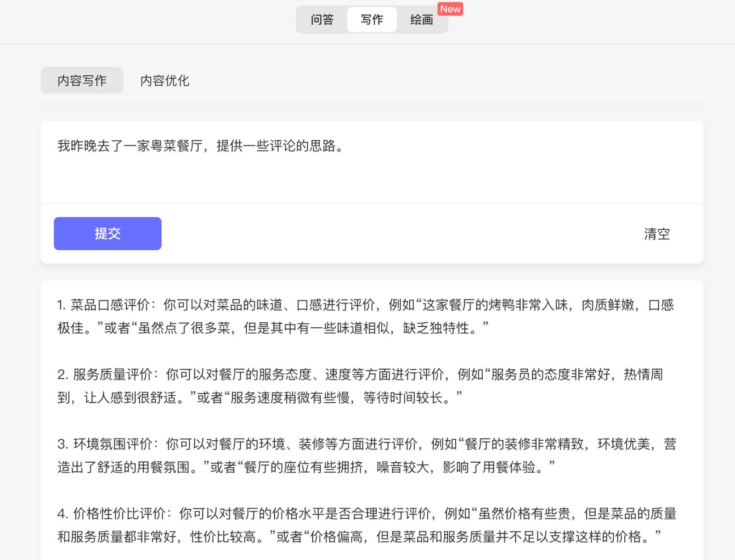Switch to the 内容优化 sub-tab
Image resolution: width=735 pixels, height=560 pixels.
click(164, 81)
